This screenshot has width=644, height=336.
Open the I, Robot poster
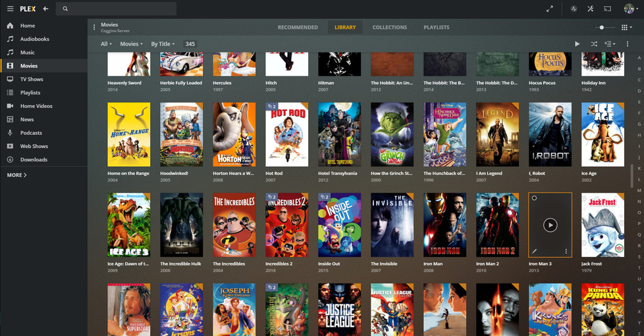click(550, 135)
